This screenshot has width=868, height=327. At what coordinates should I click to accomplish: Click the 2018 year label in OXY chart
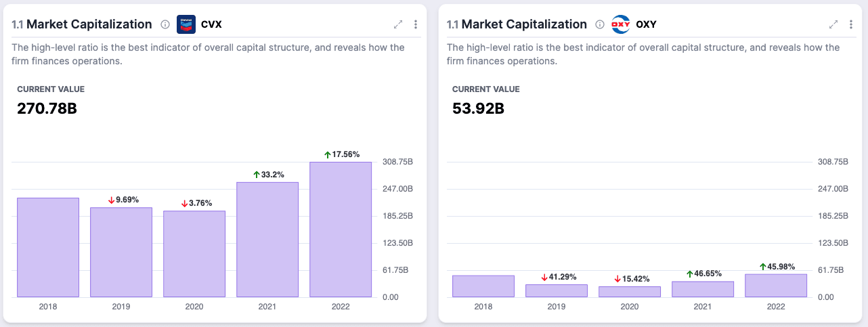pyautogui.click(x=483, y=307)
